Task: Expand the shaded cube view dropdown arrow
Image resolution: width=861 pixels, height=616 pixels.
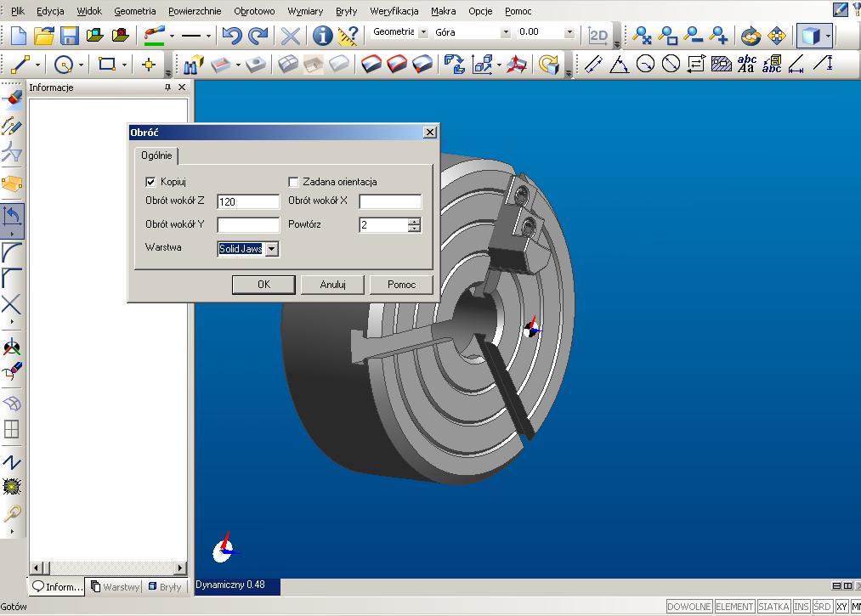Action: click(x=828, y=37)
